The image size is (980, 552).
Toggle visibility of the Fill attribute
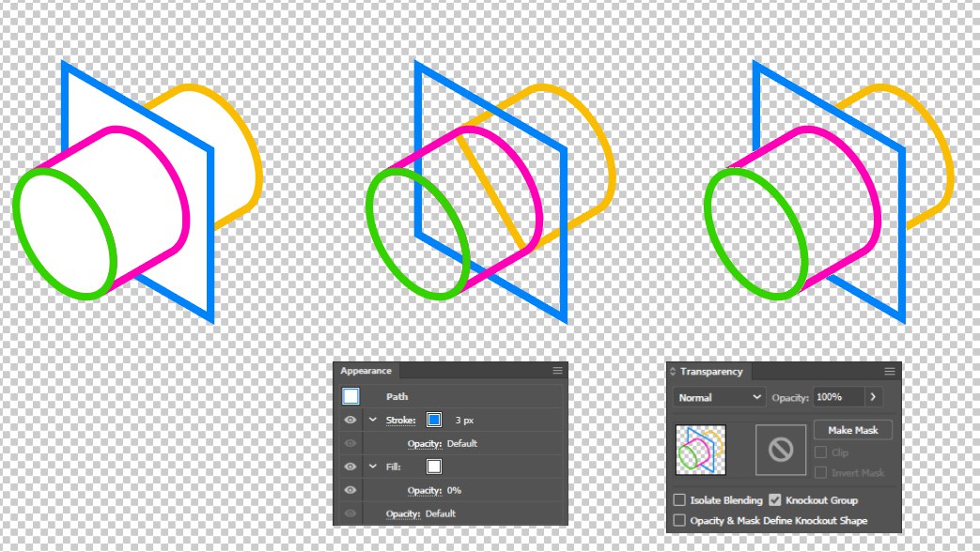(350, 467)
